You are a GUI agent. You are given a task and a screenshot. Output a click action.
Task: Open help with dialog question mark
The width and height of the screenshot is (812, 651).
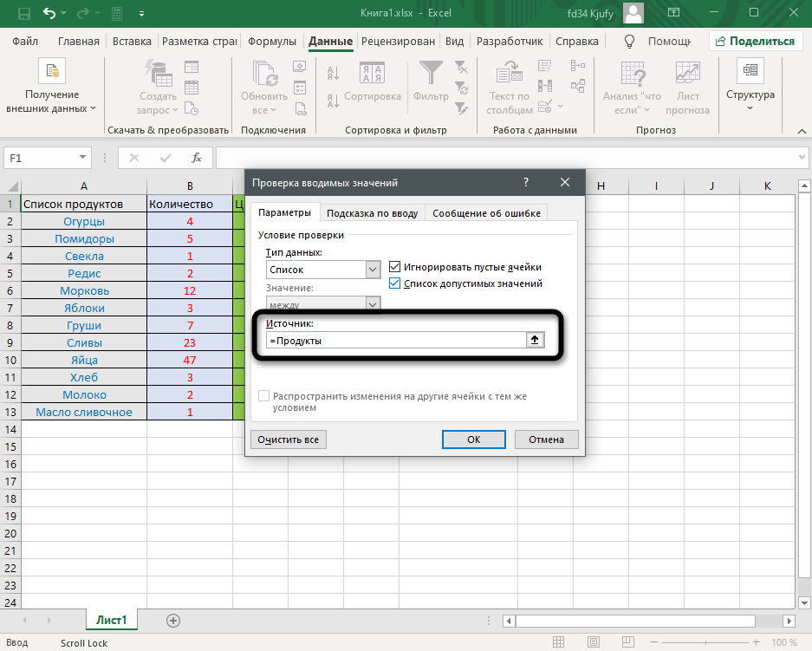pyautogui.click(x=526, y=182)
